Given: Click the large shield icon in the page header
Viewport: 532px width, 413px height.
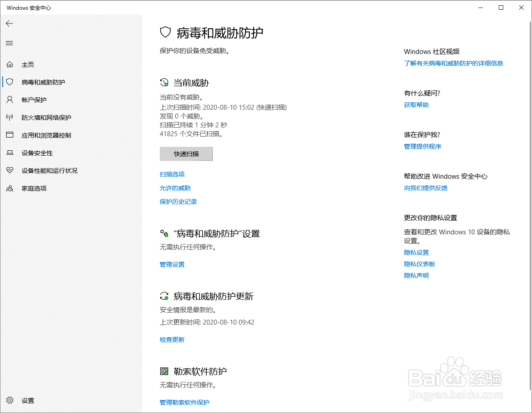Looking at the screenshot, I should coord(166,32).
